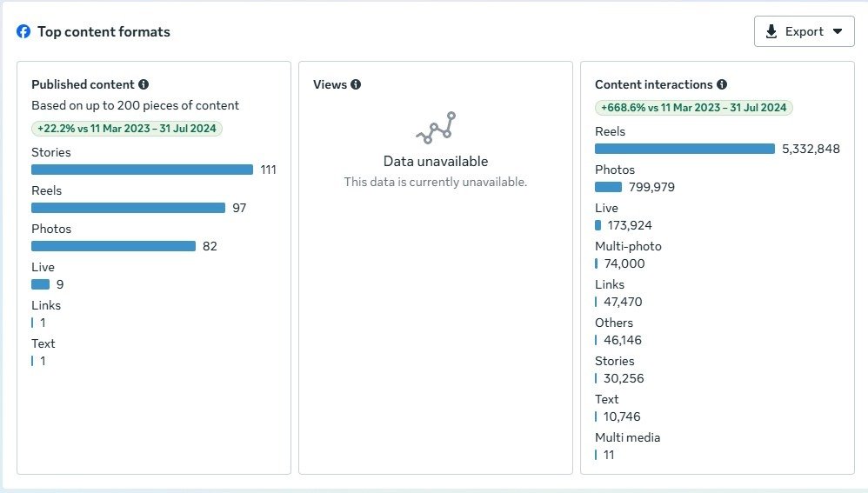868x493 pixels.
Task: Click the Stories bar in Published content
Action: click(142, 170)
